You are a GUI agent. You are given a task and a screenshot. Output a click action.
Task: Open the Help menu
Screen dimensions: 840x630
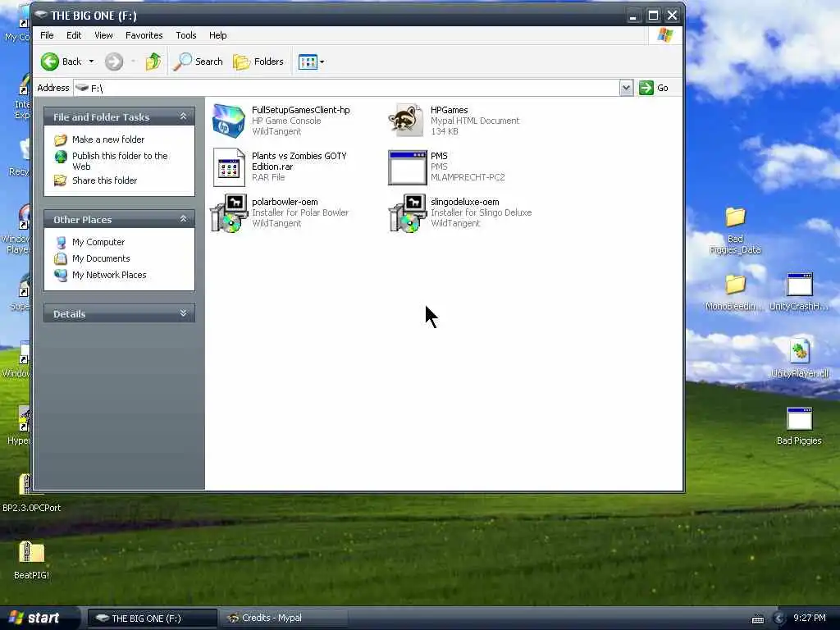click(x=218, y=35)
